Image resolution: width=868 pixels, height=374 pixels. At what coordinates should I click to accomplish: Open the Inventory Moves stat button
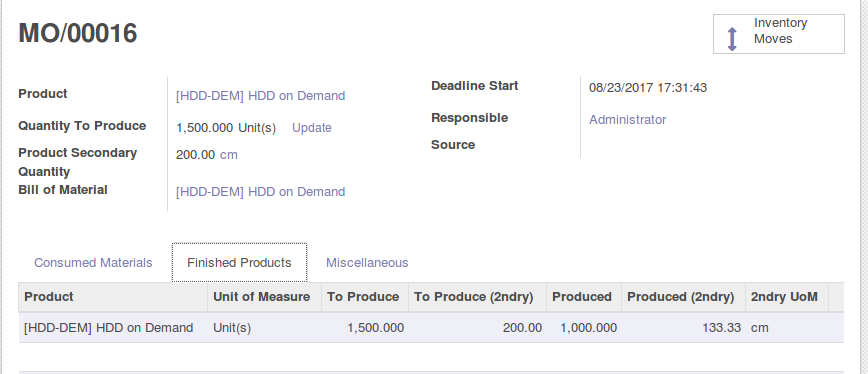point(778,34)
